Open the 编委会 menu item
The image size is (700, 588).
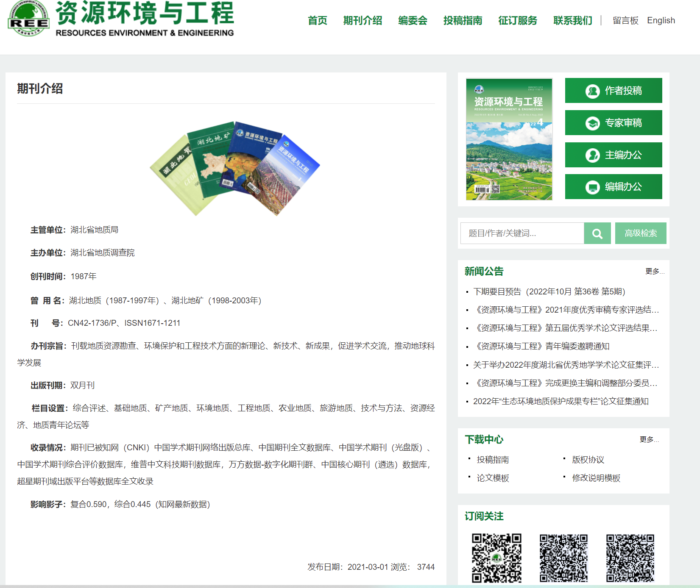click(x=413, y=21)
